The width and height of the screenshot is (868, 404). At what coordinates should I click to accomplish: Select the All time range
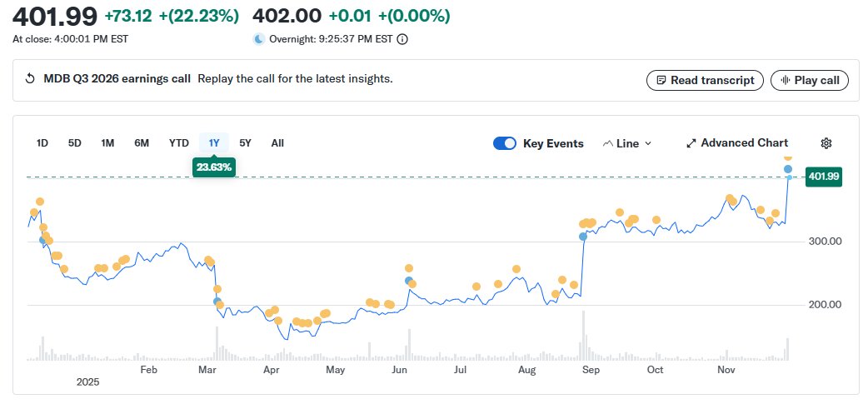(277, 143)
